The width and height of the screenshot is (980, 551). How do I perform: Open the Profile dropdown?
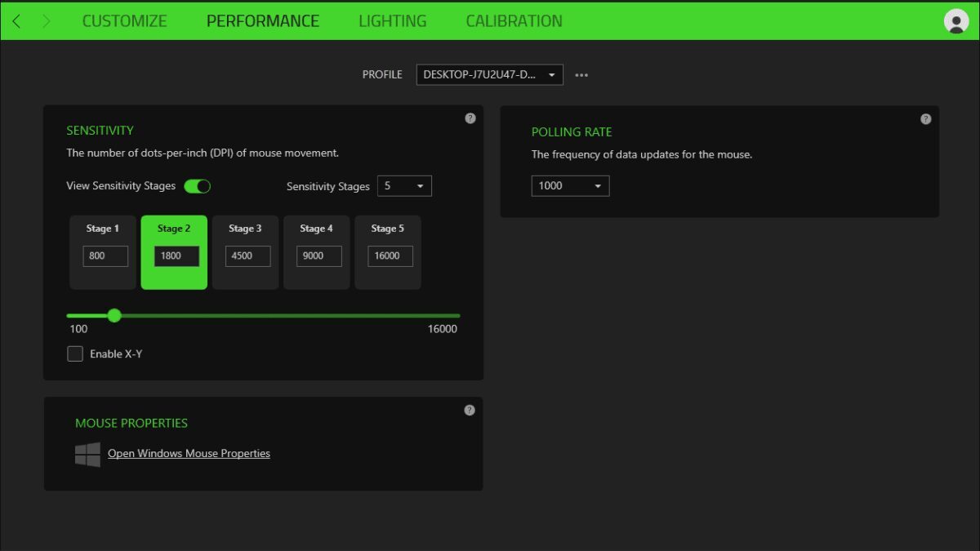click(x=489, y=74)
